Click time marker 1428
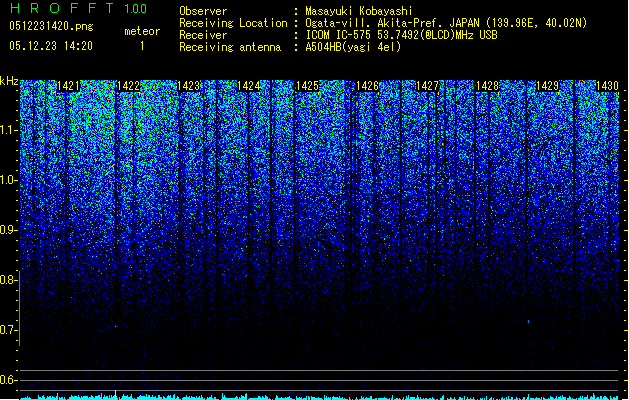Viewport: 629px width, 400px height. (487, 86)
